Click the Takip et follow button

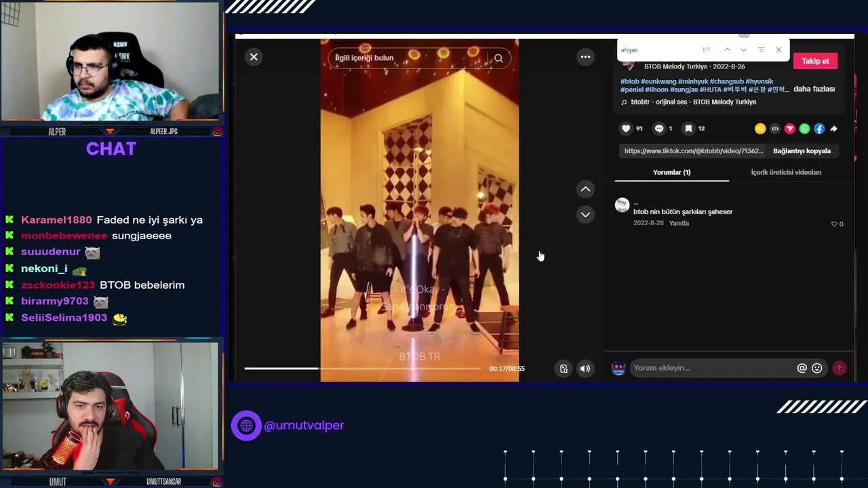(815, 61)
